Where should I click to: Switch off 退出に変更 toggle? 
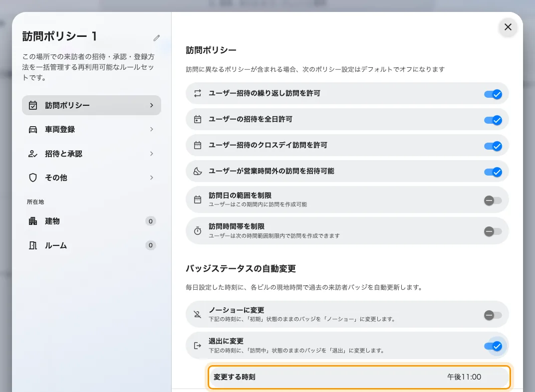tap(493, 346)
